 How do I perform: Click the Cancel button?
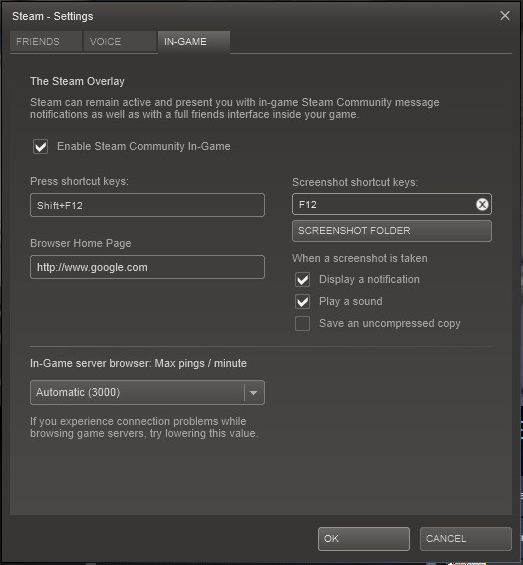click(465, 539)
